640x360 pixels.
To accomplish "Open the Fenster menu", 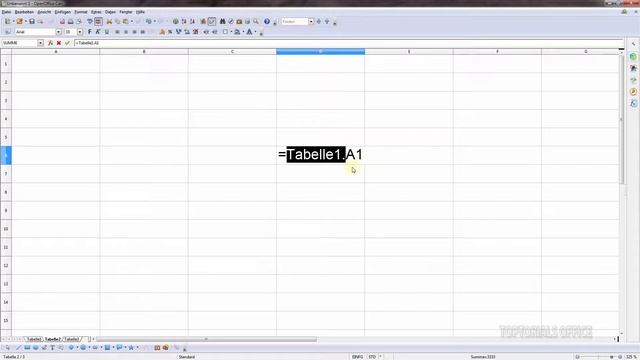I will 125,12.
